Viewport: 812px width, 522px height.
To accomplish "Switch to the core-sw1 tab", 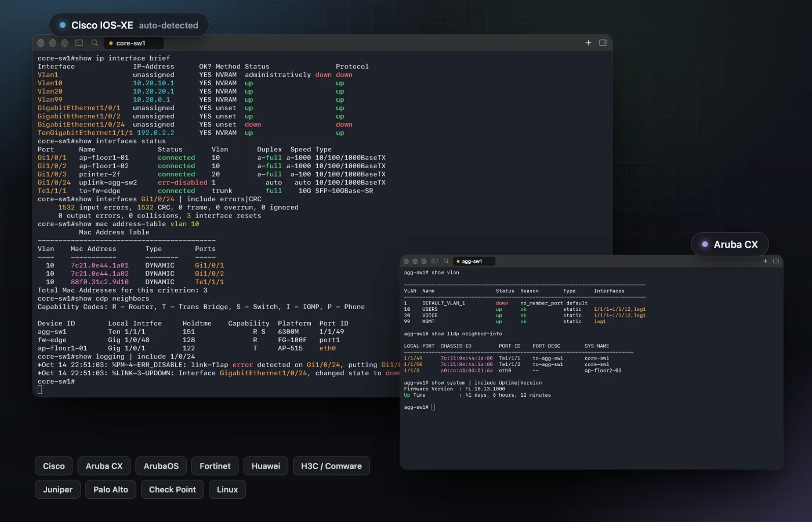I will (133, 43).
